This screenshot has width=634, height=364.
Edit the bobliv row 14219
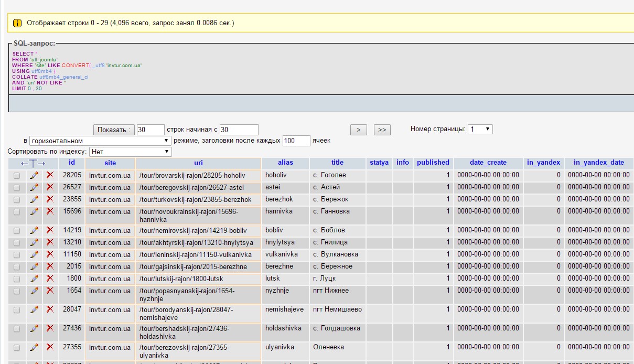34,230
